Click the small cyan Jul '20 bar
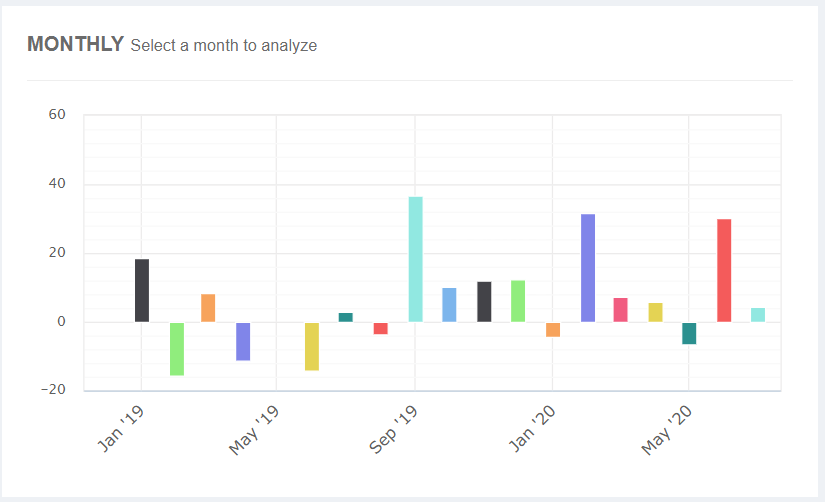 (x=758, y=315)
